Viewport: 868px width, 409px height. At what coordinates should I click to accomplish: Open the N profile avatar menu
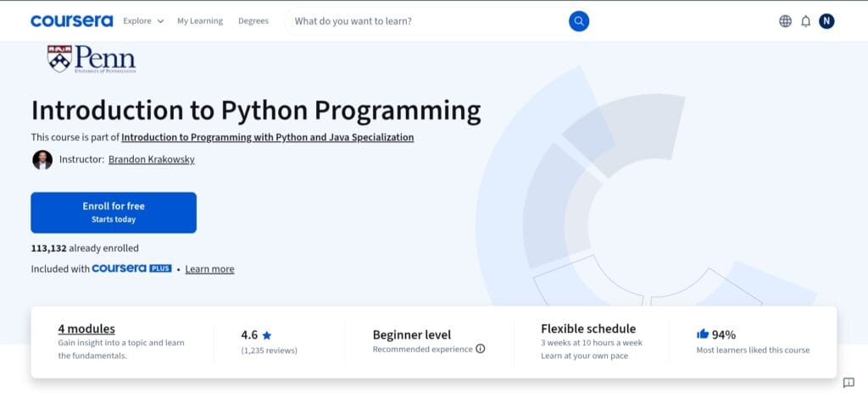point(826,21)
